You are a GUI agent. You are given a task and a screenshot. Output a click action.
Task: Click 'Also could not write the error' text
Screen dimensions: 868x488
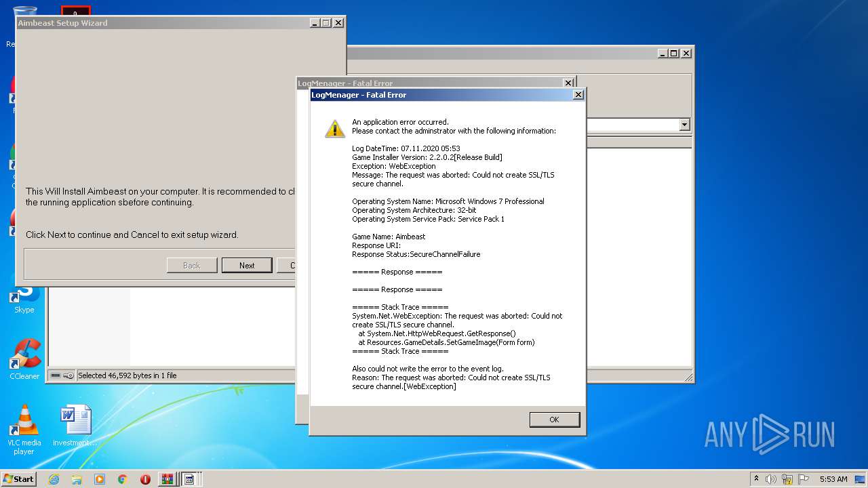tap(427, 369)
